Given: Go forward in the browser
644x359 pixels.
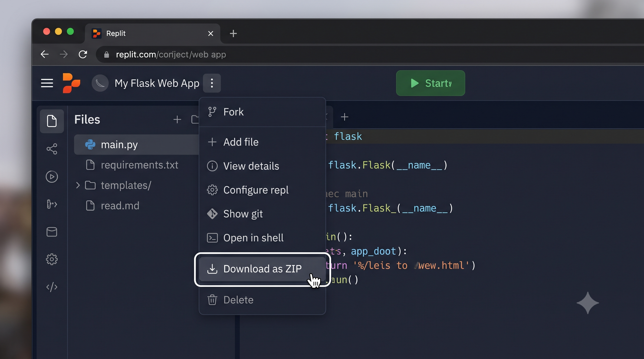Looking at the screenshot, I should pos(64,54).
